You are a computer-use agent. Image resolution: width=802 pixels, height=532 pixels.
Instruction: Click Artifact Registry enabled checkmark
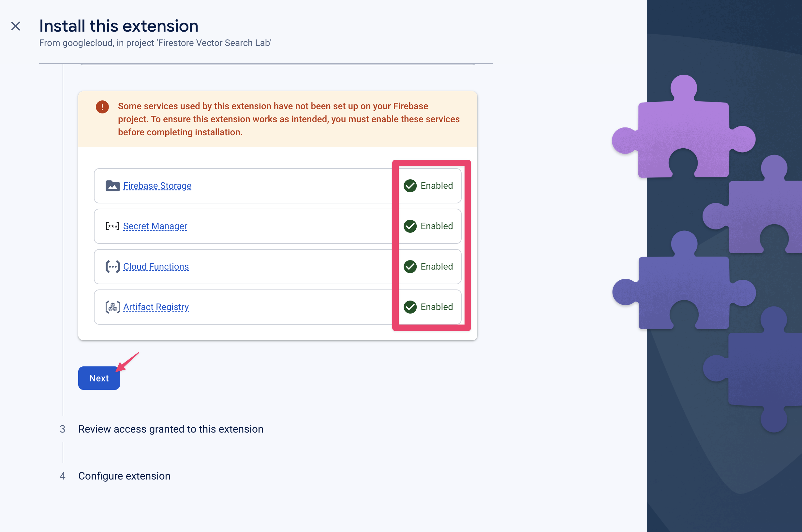pos(409,307)
